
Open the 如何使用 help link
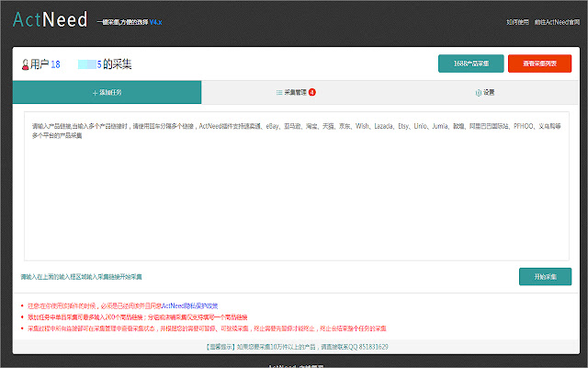coord(517,22)
